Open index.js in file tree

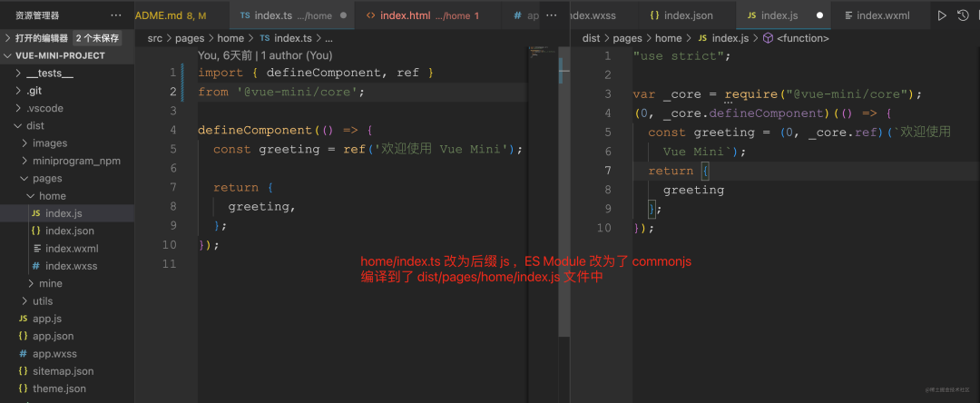(x=67, y=213)
